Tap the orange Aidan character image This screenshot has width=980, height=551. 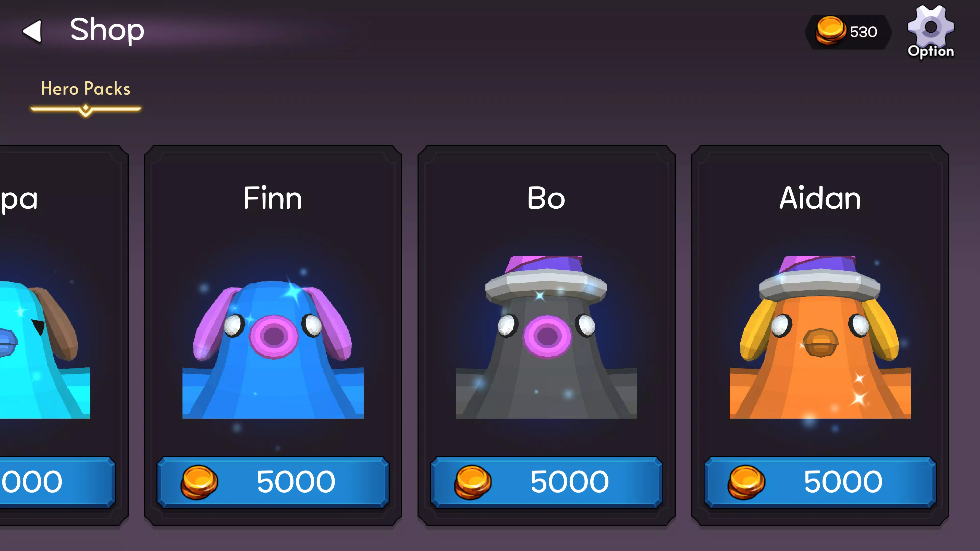pos(820,337)
